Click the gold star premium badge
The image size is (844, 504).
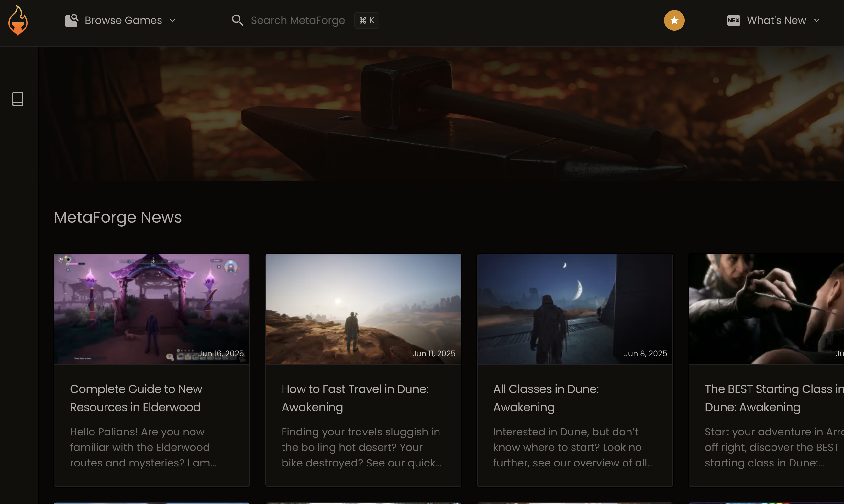[x=674, y=20]
